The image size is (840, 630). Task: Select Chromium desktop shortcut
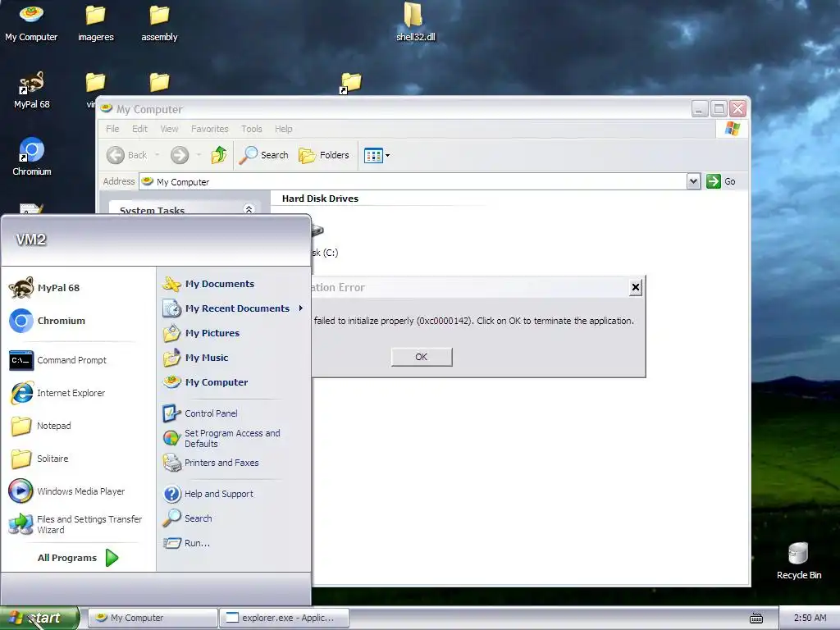click(x=32, y=157)
